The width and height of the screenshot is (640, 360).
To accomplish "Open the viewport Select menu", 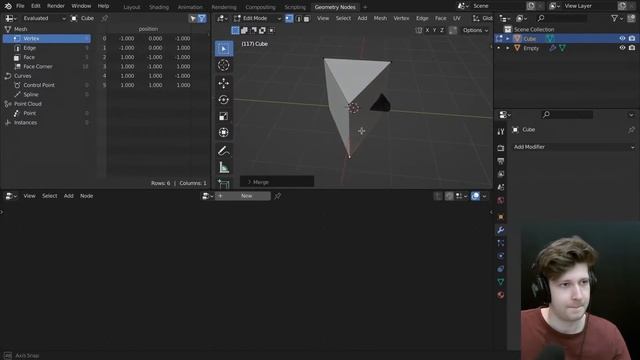I will point(343,18).
